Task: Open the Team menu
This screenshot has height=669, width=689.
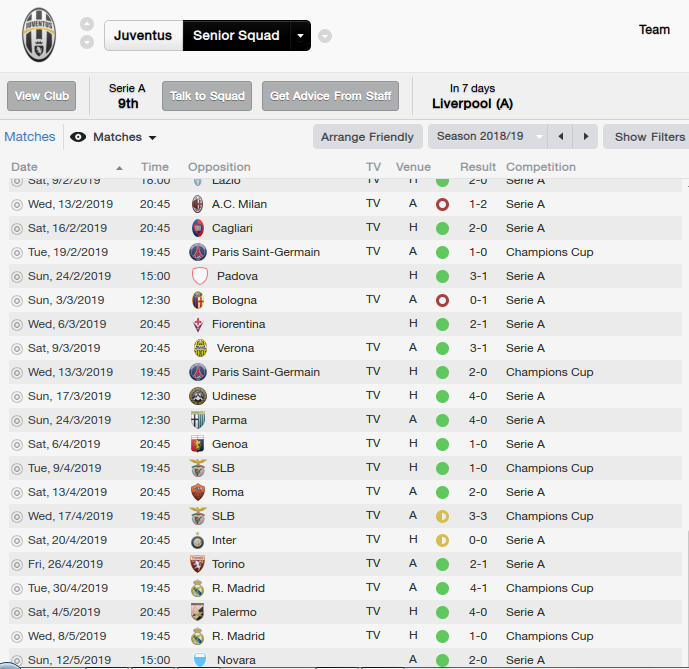Action: [x=654, y=30]
